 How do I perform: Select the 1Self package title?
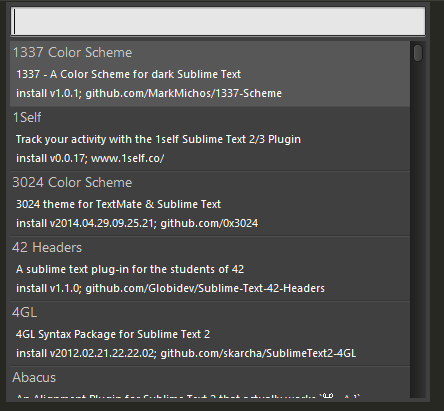tap(27, 118)
